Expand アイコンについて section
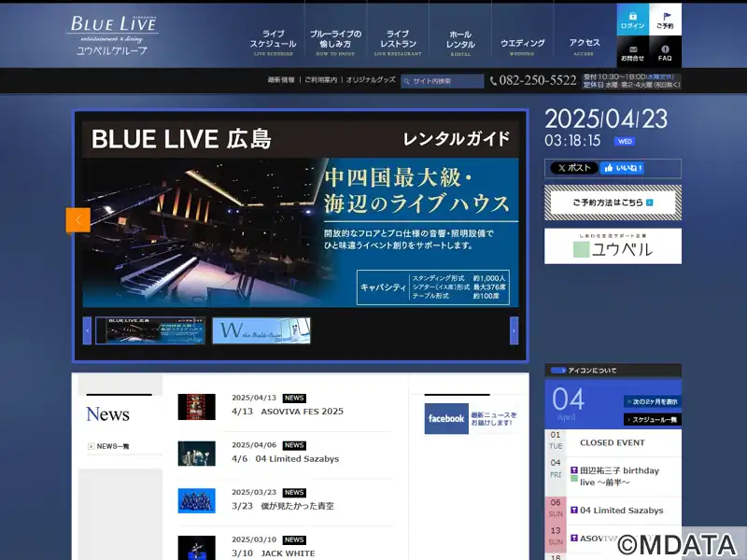Viewport: 747px width, 560px height. (x=613, y=370)
